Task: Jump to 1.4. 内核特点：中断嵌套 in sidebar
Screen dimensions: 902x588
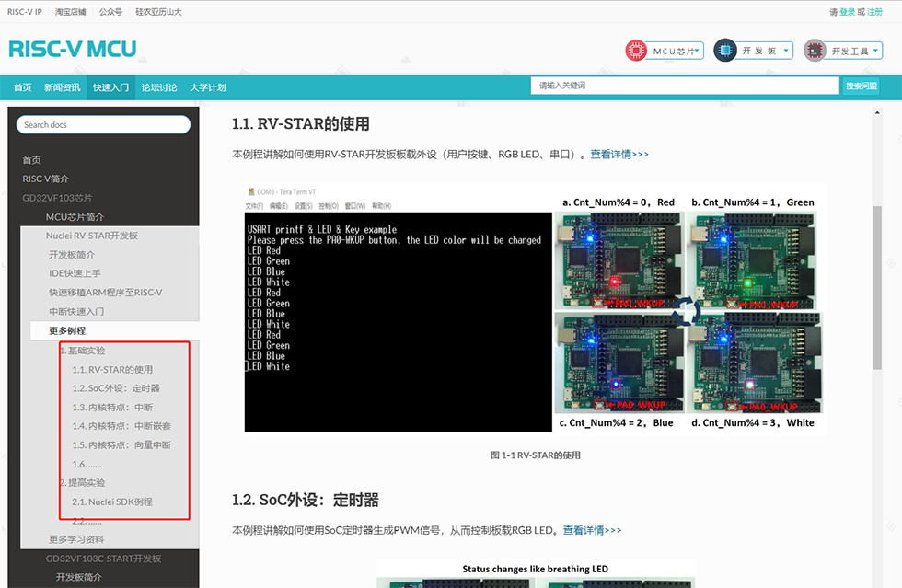Action: (x=121, y=426)
